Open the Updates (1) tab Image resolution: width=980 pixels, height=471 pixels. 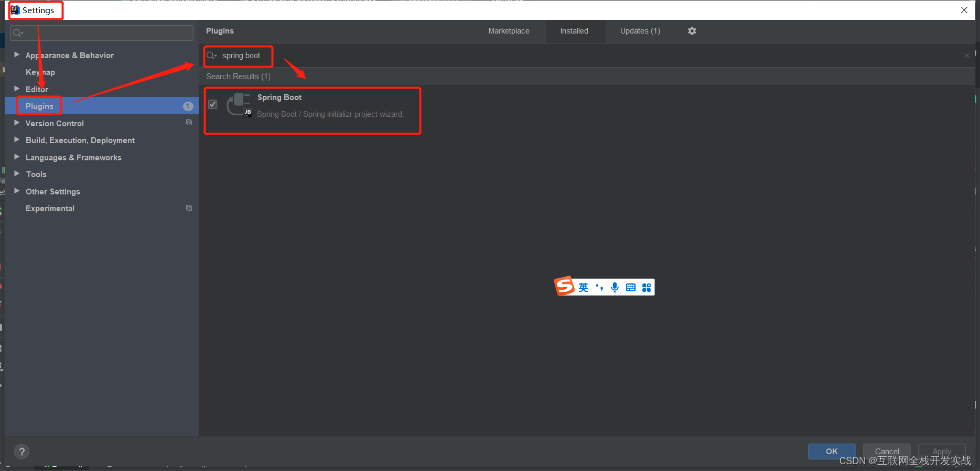click(x=640, y=31)
